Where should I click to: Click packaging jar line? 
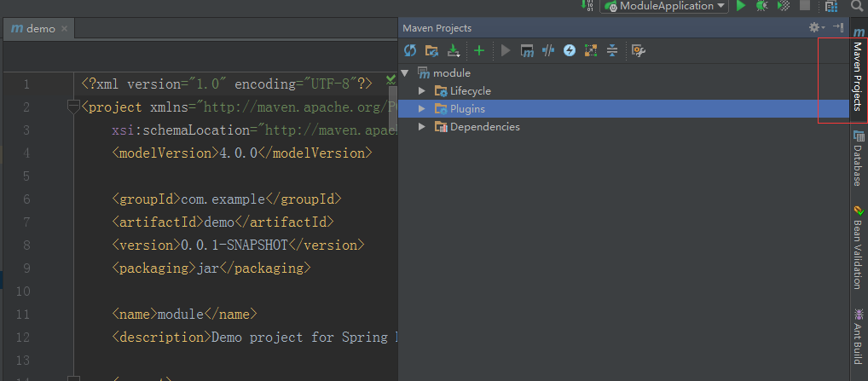pos(211,268)
